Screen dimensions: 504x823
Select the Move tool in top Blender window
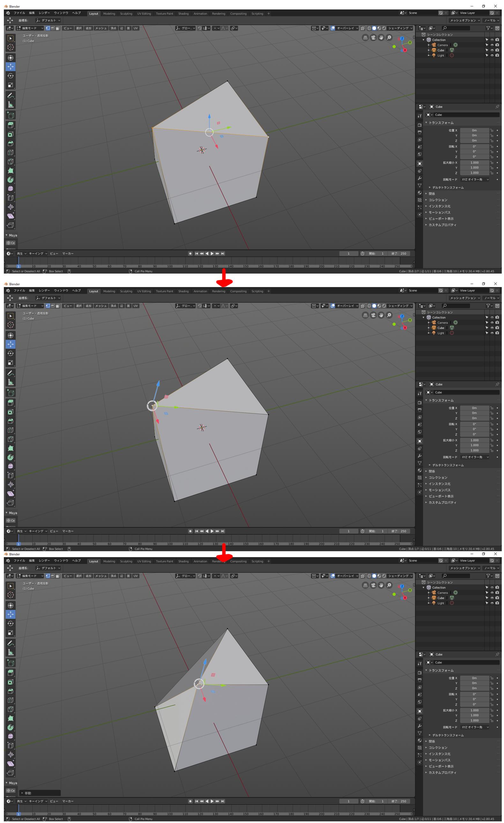[10, 67]
